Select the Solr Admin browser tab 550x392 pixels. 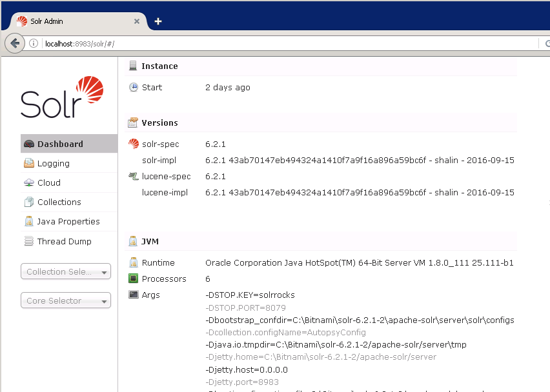point(79,21)
